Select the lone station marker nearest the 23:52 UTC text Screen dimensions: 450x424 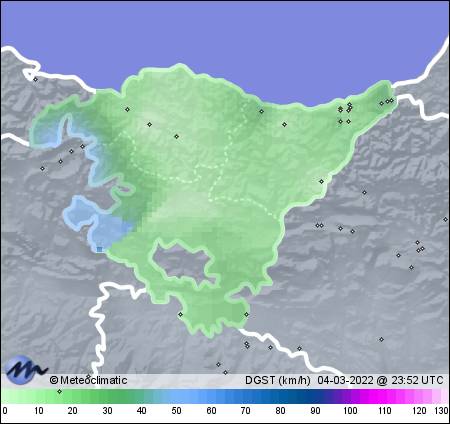tap(381, 339)
